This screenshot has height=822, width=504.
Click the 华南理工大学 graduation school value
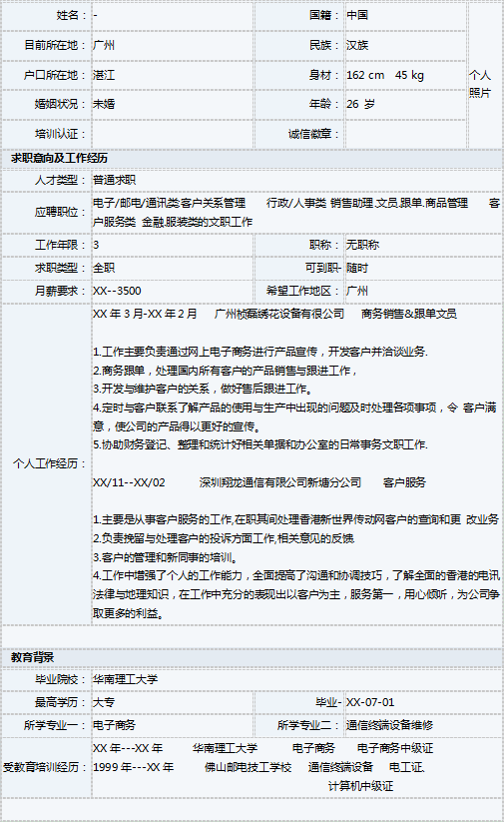[125, 679]
